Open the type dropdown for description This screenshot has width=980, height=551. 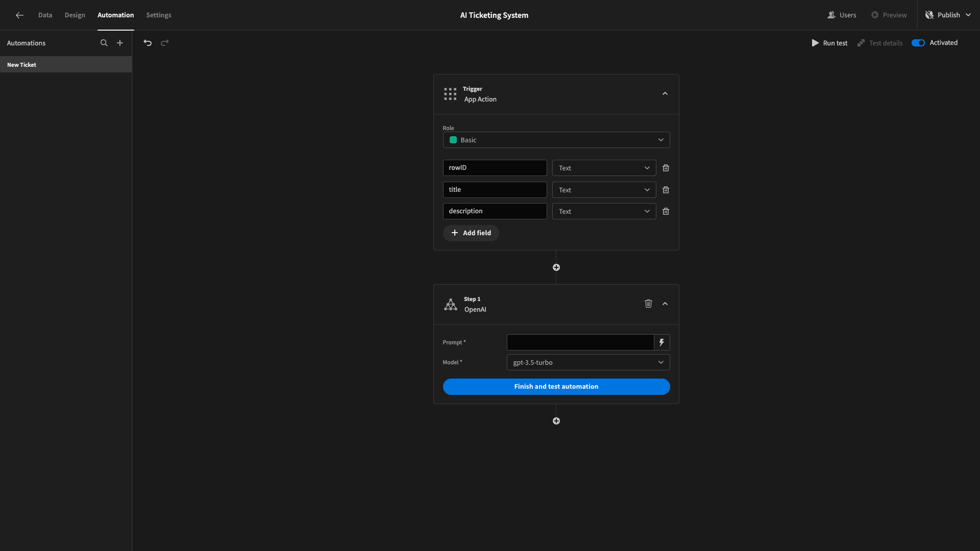tap(604, 211)
